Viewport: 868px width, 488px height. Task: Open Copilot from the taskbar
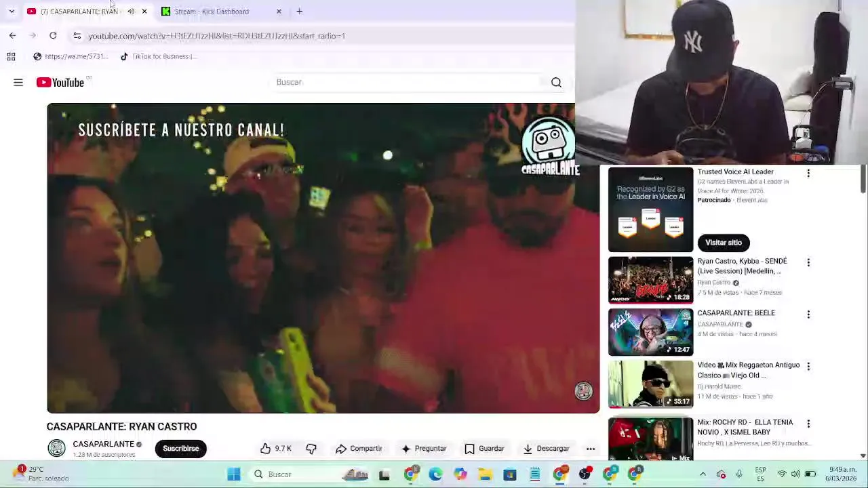point(460,474)
